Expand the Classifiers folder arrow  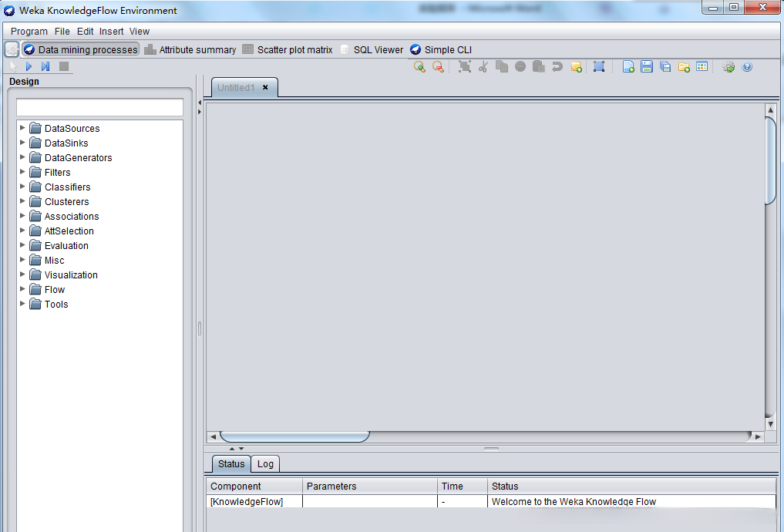click(22, 187)
